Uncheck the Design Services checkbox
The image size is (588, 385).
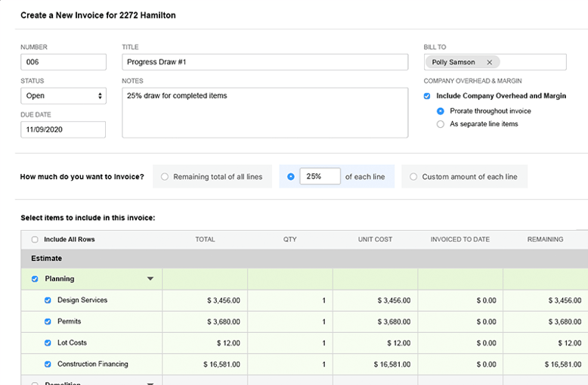(x=48, y=300)
